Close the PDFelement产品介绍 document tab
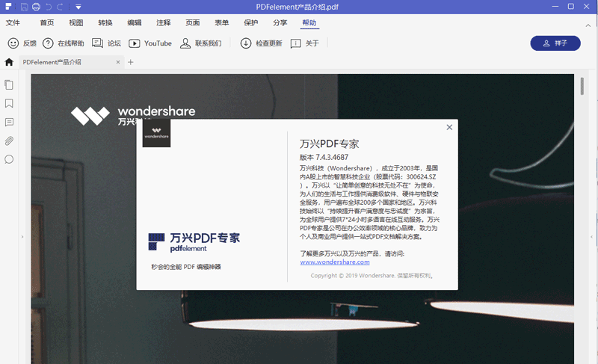 point(118,62)
